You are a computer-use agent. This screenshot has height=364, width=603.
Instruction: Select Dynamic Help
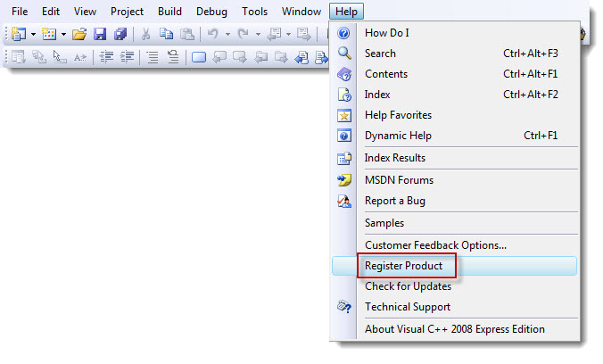(x=455, y=136)
